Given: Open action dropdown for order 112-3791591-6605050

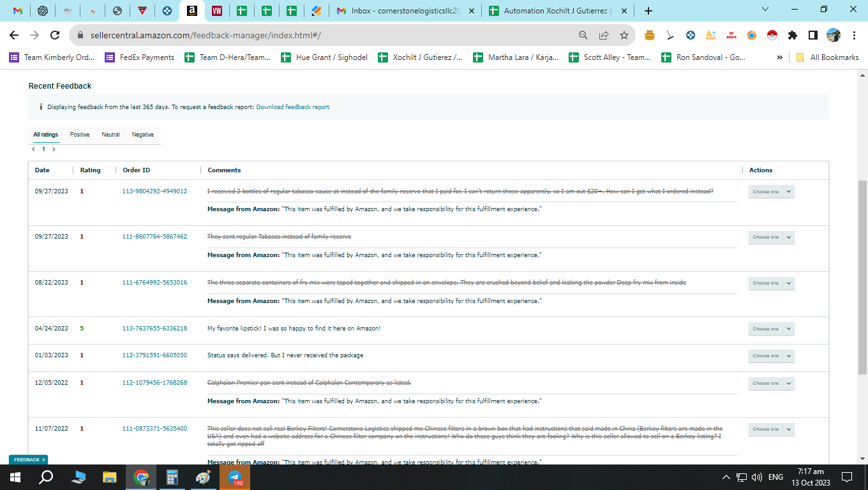Looking at the screenshot, I should click(x=771, y=356).
